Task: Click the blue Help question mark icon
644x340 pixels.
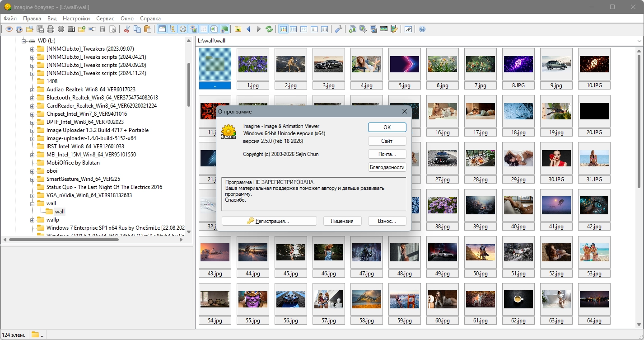Action: [x=422, y=29]
